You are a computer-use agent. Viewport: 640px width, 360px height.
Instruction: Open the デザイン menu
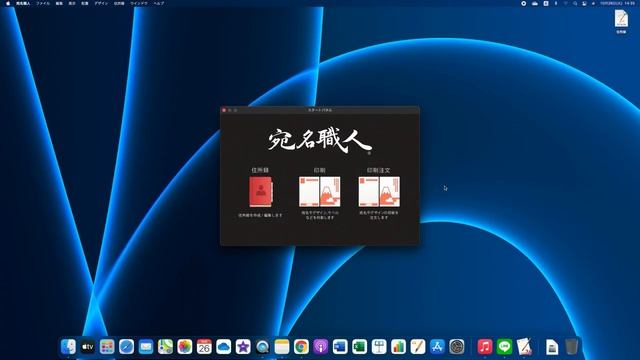101,3
